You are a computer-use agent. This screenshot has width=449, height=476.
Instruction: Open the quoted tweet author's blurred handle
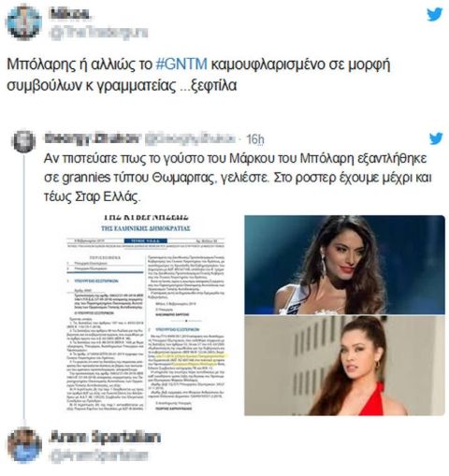tap(190, 138)
